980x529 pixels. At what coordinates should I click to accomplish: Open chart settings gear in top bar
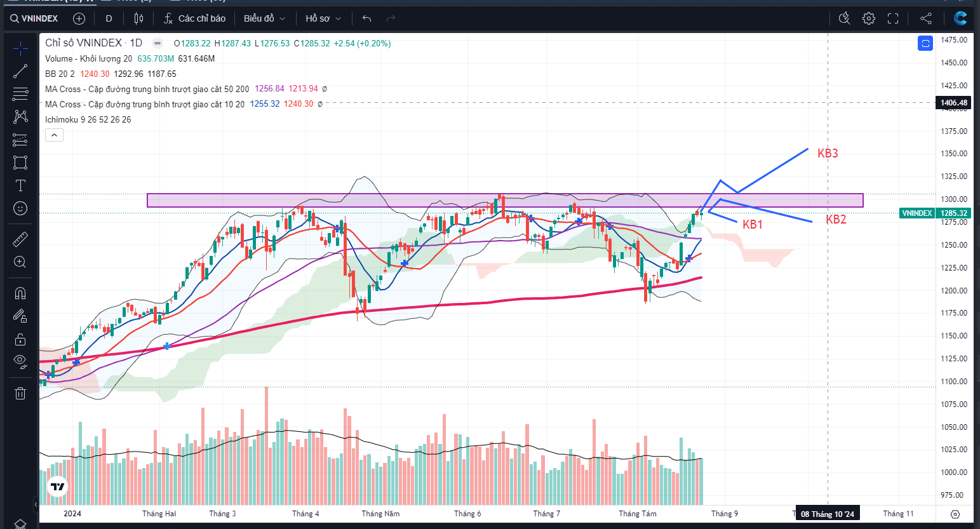pos(869,18)
